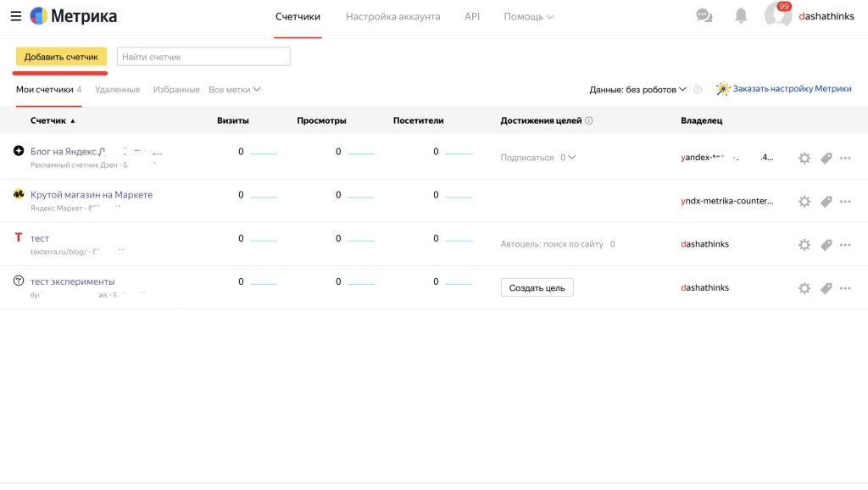Open the dashathinks user avatar
Image resolution: width=868 pixels, height=490 pixels.
777,16
